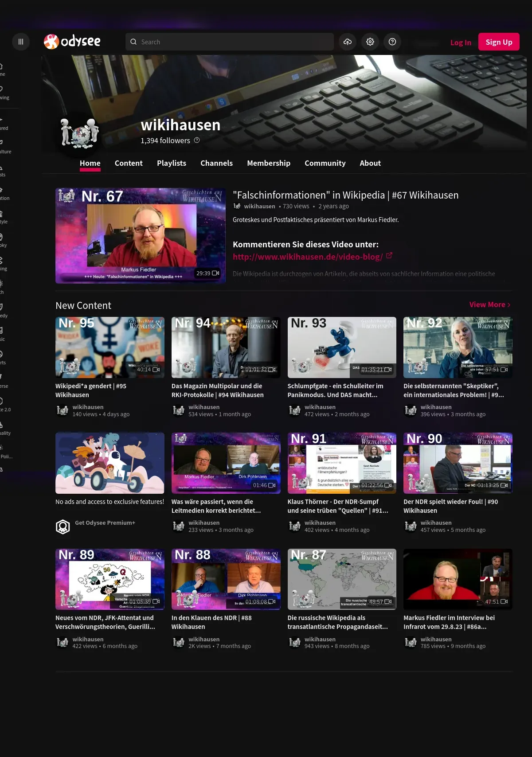Open the Membership tab

click(269, 163)
